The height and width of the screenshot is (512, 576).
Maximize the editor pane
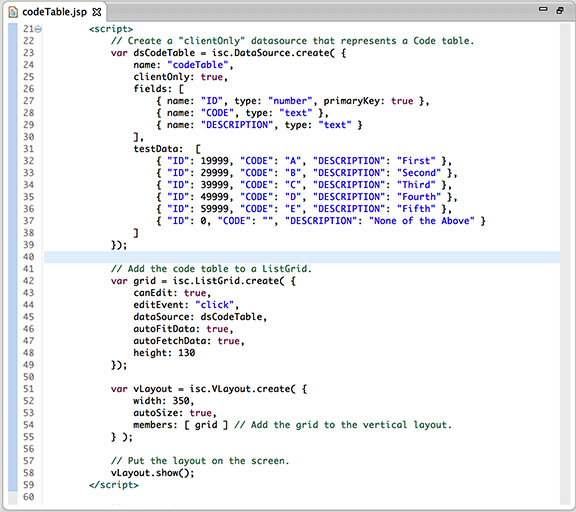[560, 10]
